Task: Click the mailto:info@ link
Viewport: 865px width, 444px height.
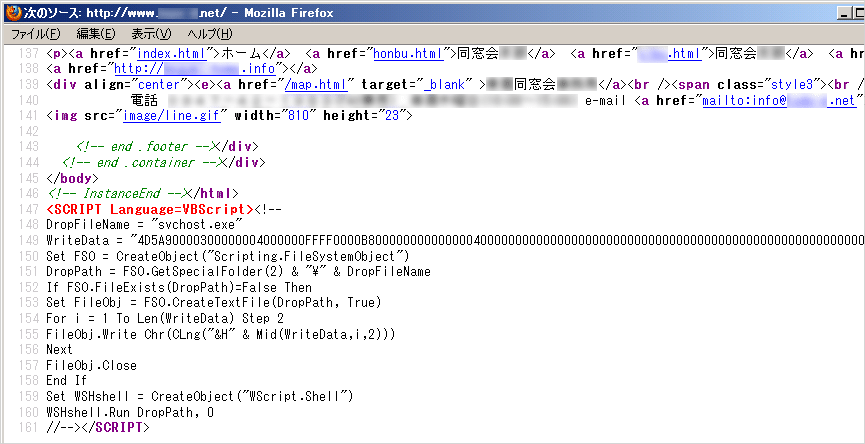Action: click(x=779, y=100)
